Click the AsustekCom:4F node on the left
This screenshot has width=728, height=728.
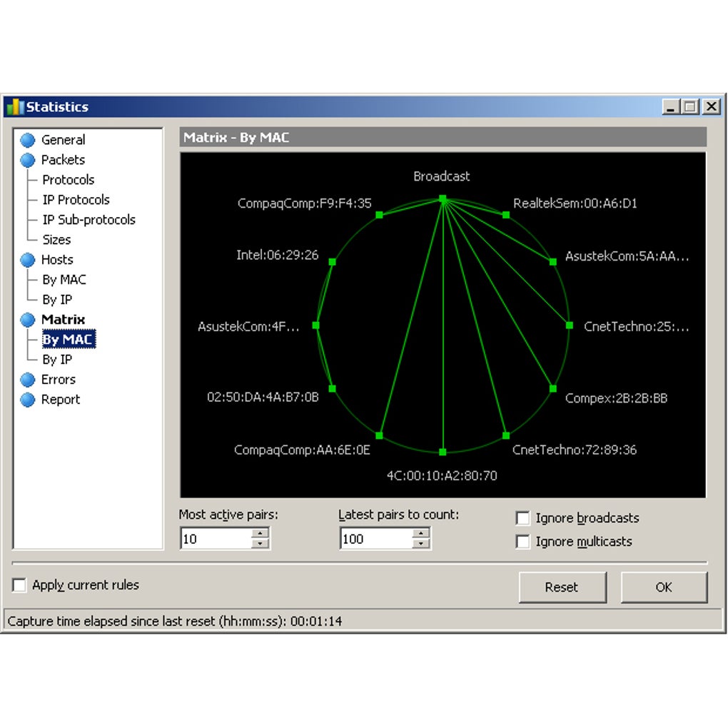point(315,325)
